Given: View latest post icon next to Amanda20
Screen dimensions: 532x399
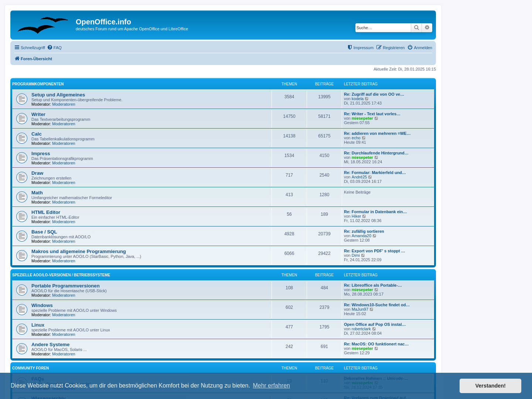Looking at the screenshot, I should point(375,236).
